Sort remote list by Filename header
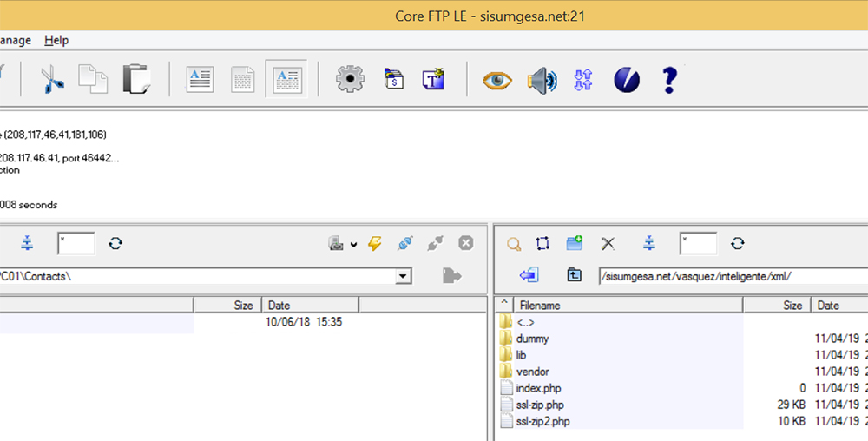 (x=628, y=306)
